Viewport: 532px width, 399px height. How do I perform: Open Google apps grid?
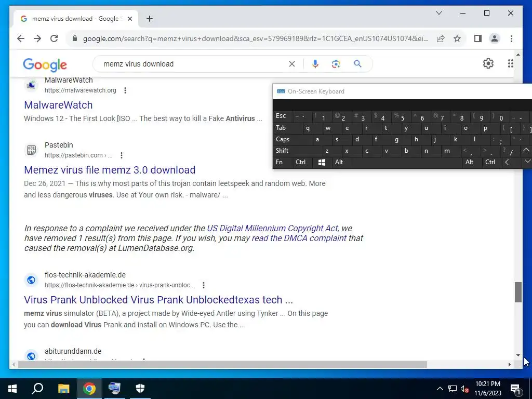point(510,63)
